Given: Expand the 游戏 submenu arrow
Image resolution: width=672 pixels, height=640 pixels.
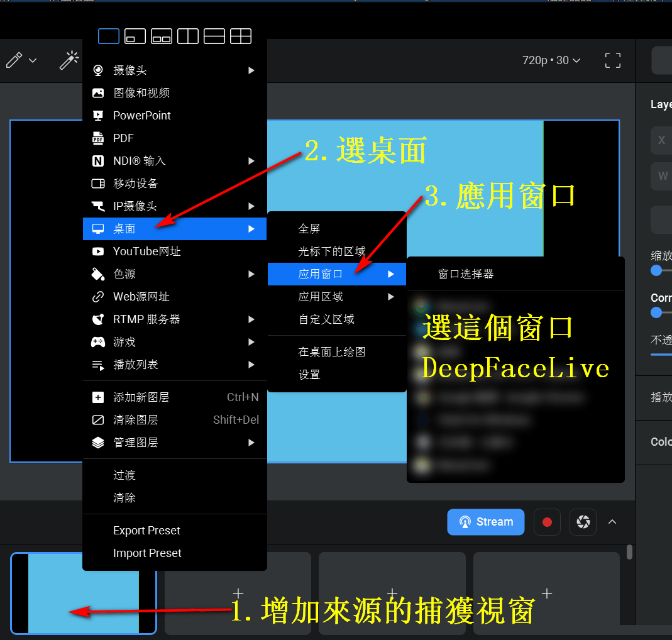Looking at the screenshot, I should click(251, 342).
